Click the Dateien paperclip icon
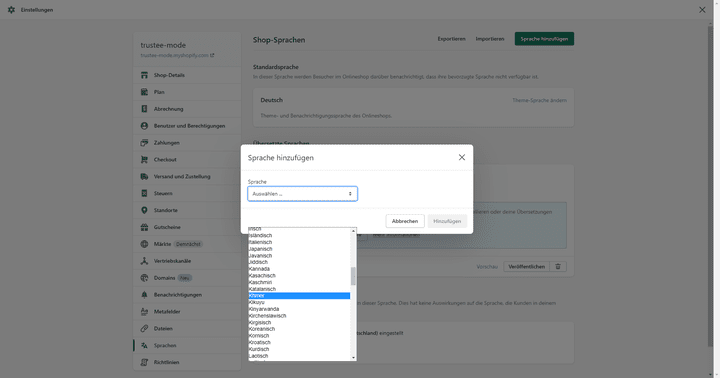720x378 pixels. (x=144, y=328)
